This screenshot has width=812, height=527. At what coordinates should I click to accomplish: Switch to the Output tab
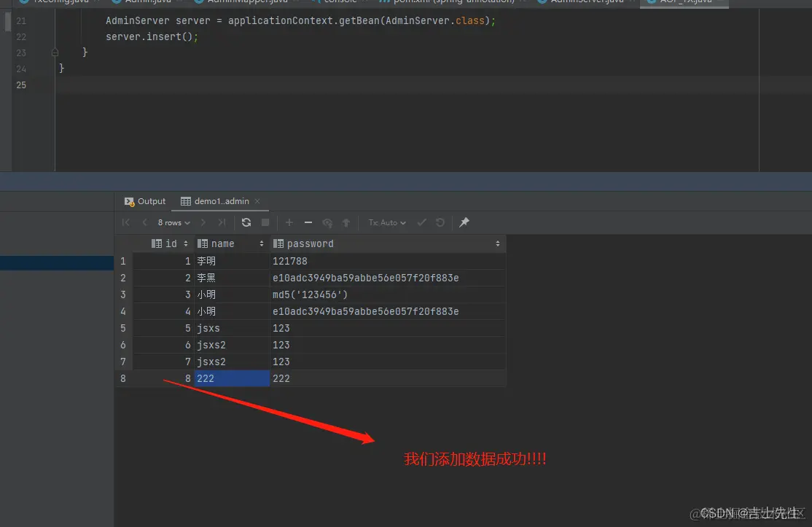pyautogui.click(x=145, y=201)
